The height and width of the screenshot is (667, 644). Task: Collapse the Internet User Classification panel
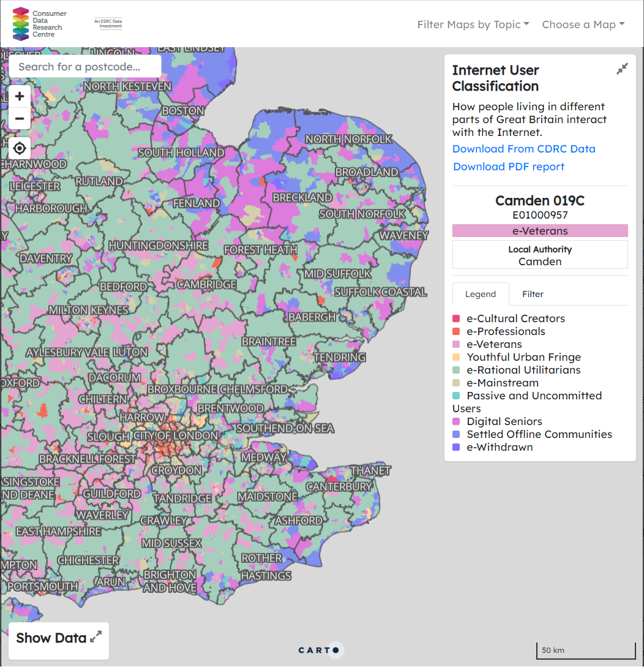tap(622, 69)
